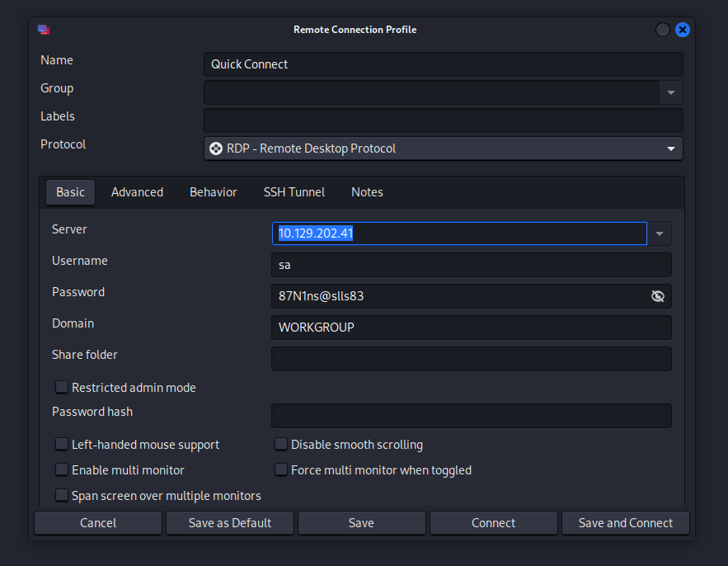Go to the Notes tab
The height and width of the screenshot is (566, 728).
367,192
